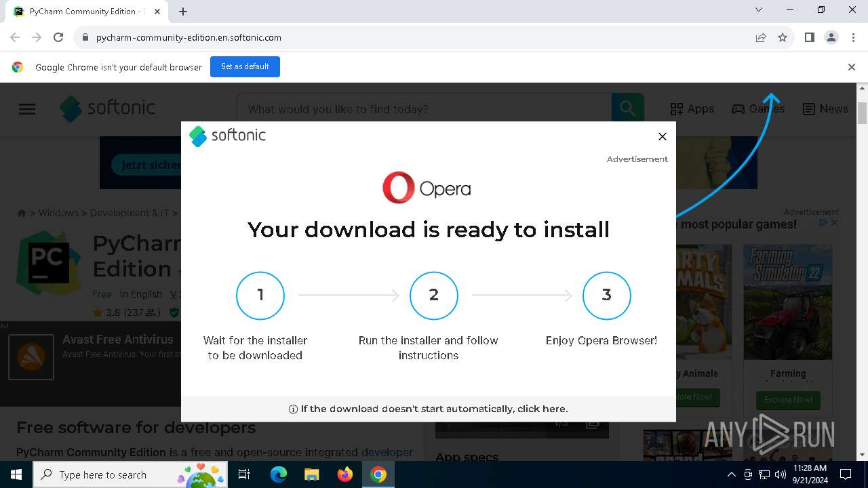868x488 pixels.
Task: Open a new tab with plus button
Action: [x=183, y=11]
